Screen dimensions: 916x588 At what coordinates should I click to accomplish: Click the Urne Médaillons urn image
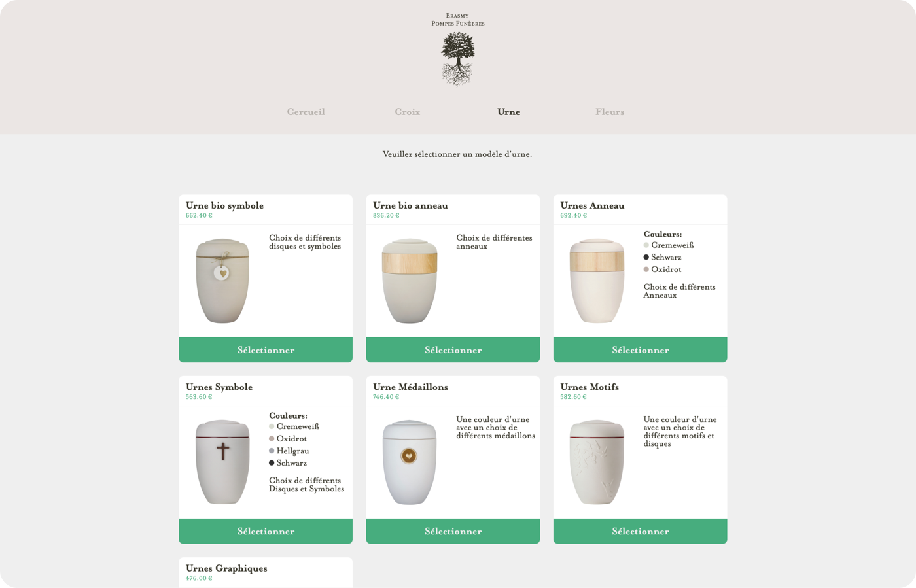(410, 462)
